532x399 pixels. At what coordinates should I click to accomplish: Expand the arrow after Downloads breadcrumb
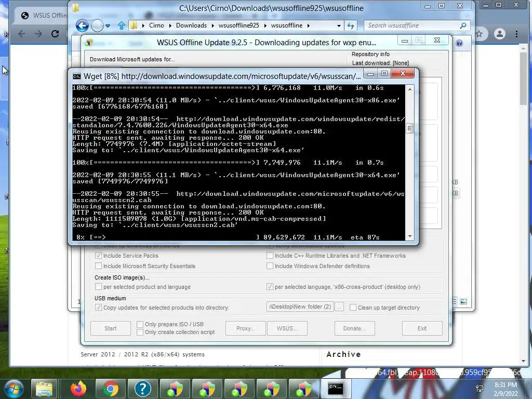[x=212, y=25]
